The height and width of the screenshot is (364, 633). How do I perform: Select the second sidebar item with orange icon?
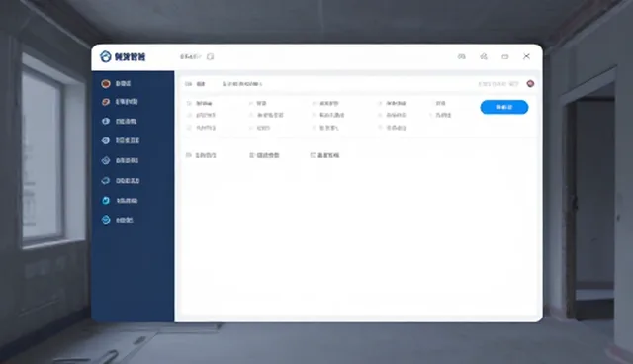(x=120, y=102)
